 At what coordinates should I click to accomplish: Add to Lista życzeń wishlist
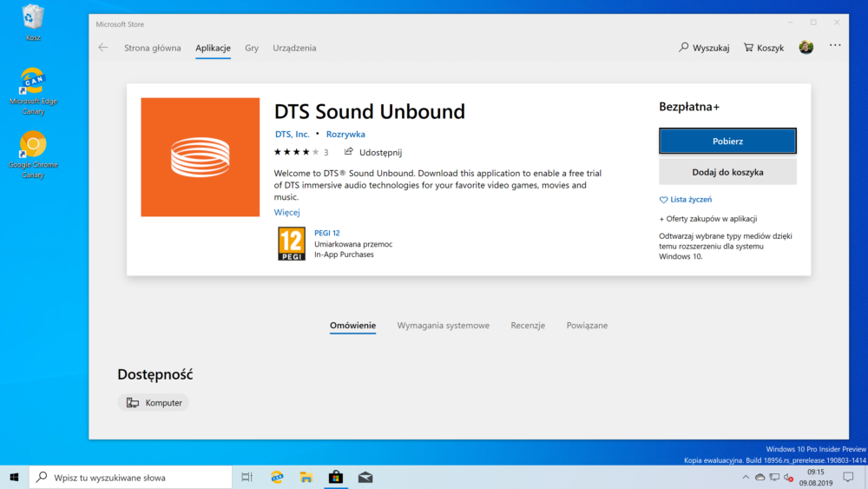tap(686, 200)
